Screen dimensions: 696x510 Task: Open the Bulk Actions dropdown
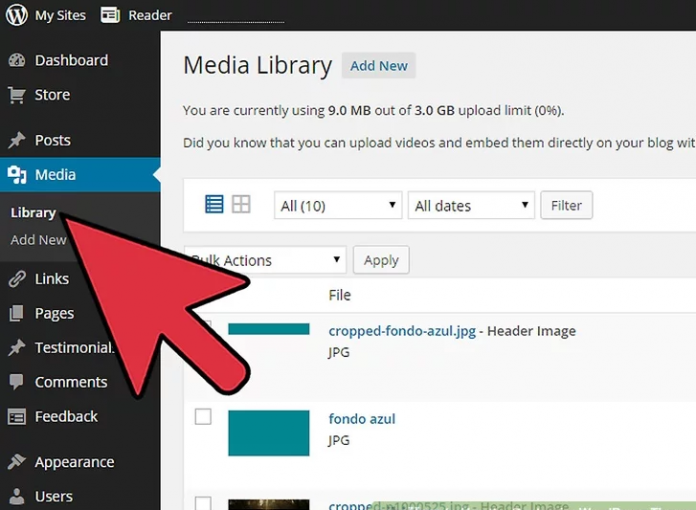pos(266,260)
